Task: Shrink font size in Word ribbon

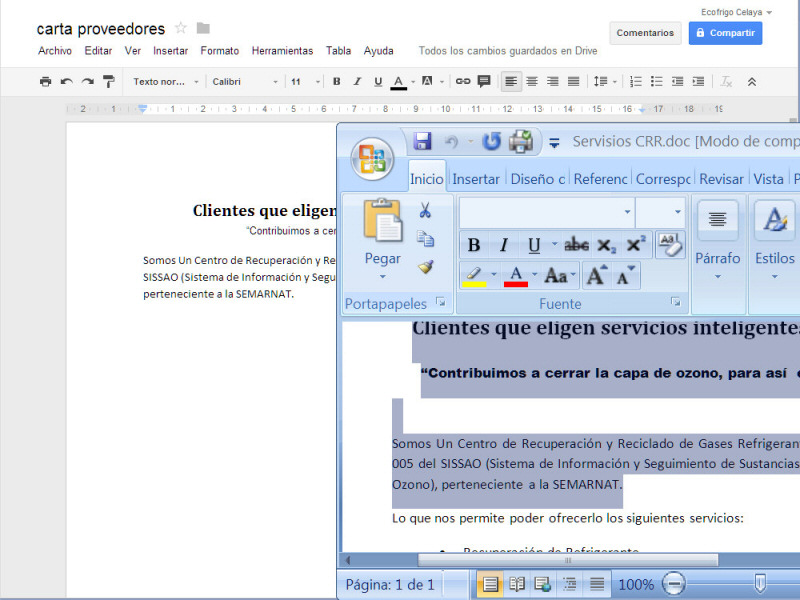Action: (626, 276)
